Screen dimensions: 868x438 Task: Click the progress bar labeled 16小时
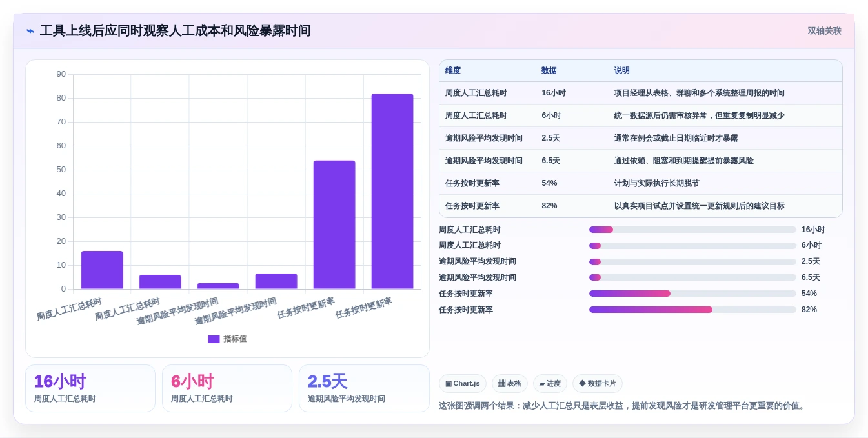coord(692,230)
